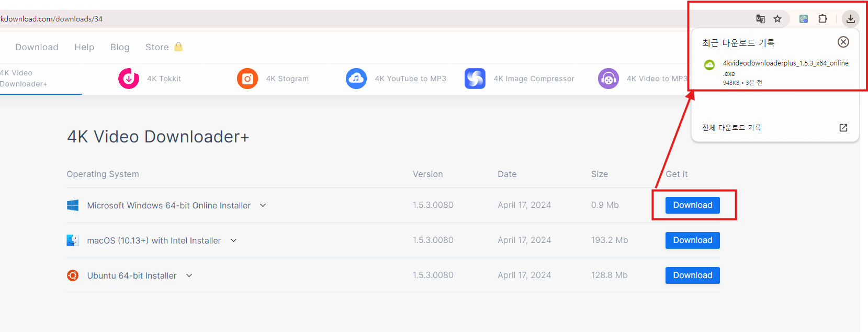Image resolution: width=868 pixels, height=332 pixels.
Task: Expand Ubuntu 64-bit Installer options
Action: pyautogui.click(x=189, y=275)
